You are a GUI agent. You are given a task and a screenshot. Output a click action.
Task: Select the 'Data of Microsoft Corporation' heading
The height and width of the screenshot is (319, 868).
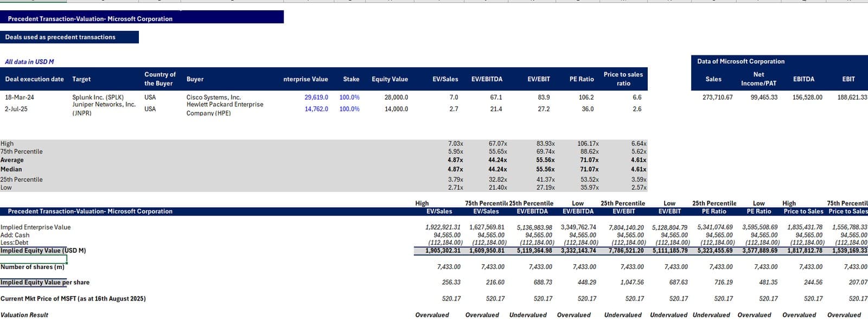(x=741, y=61)
